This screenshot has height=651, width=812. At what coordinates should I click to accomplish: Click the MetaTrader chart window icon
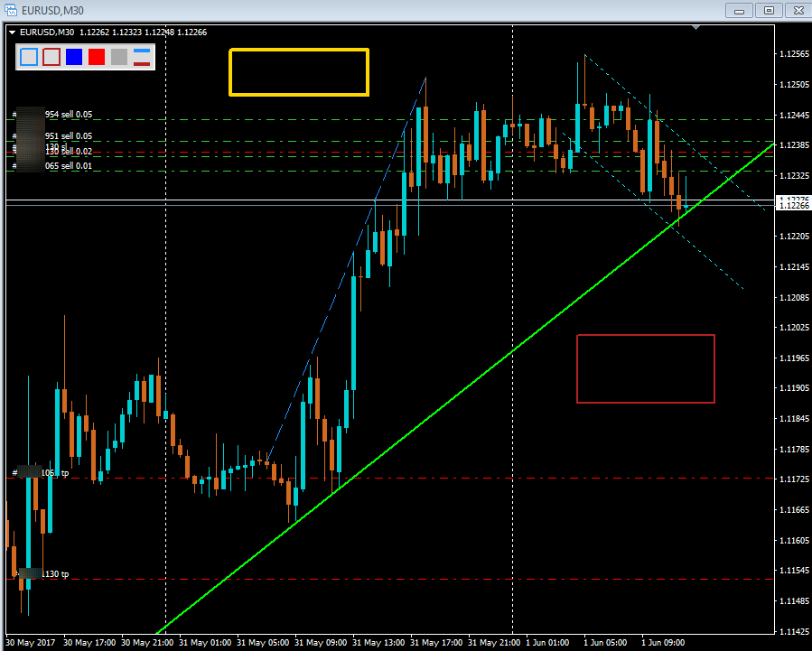(x=11, y=10)
